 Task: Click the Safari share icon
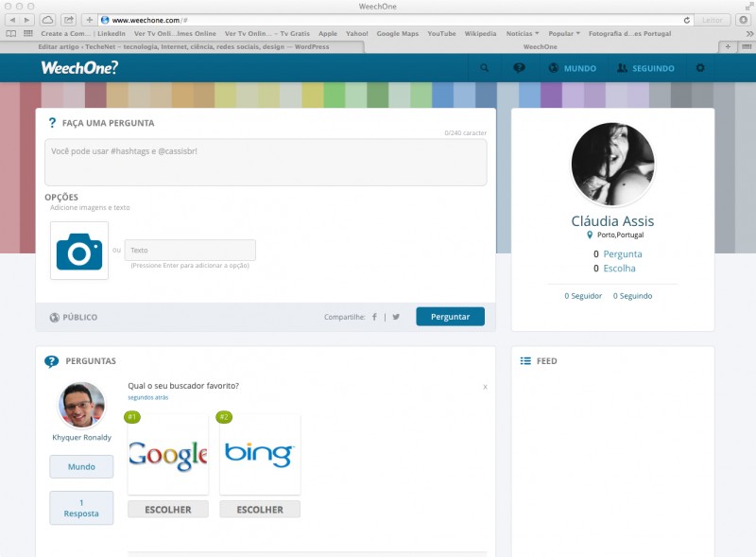pos(69,20)
